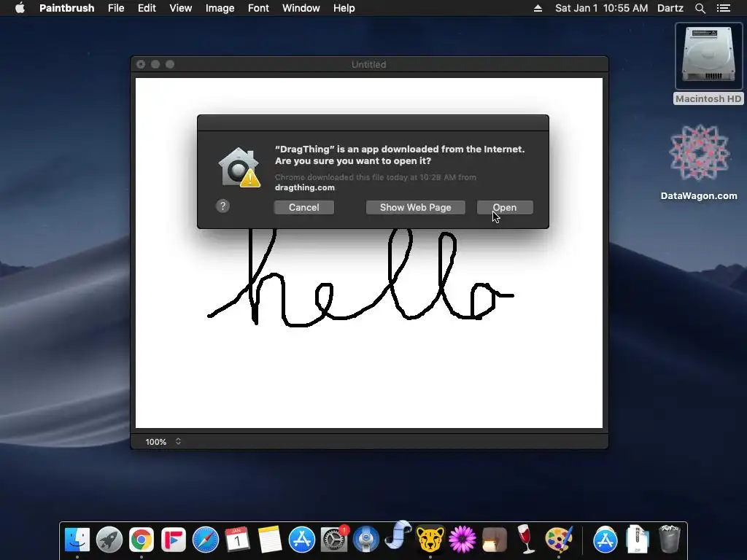Open the purple flower app in Dock
This screenshot has height=560, width=747.
(462, 540)
